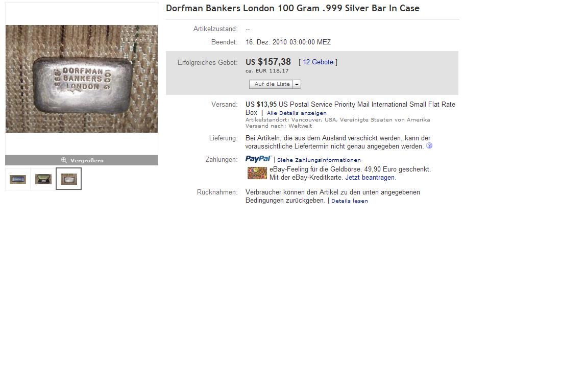Click the Vergrößern enlarge bar
The width and height of the screenshot is (586, 392).
(82, 160)
